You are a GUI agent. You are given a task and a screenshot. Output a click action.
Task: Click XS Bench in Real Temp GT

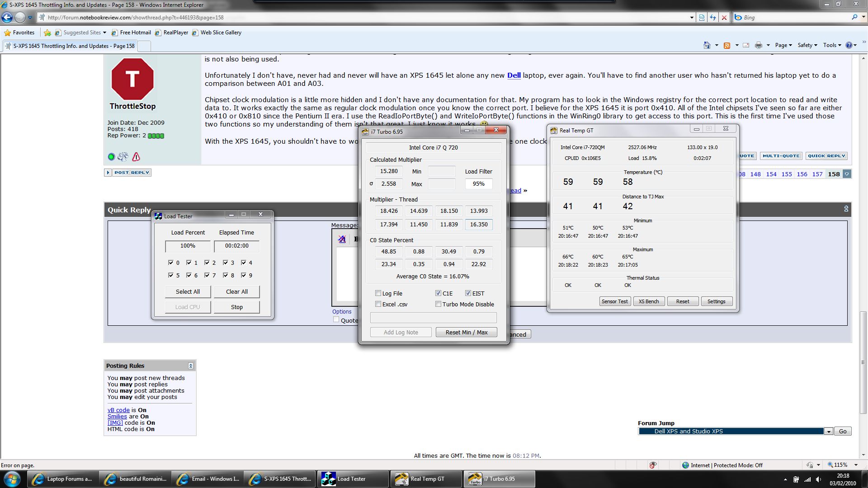[x=649, y=301]
